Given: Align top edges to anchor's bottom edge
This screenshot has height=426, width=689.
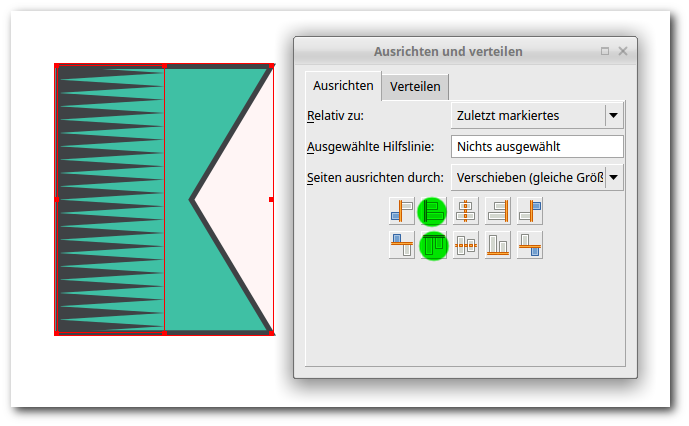Looking at the screenshot, I should click(x=529, y=245).
